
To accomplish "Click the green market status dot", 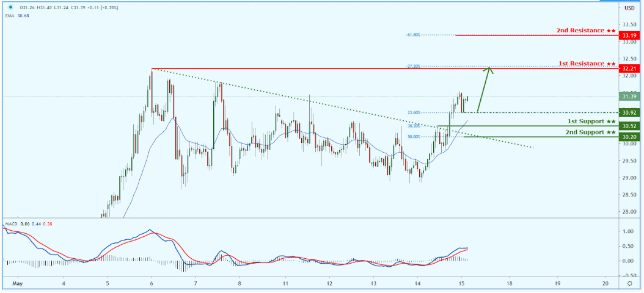I will [9, 7].
